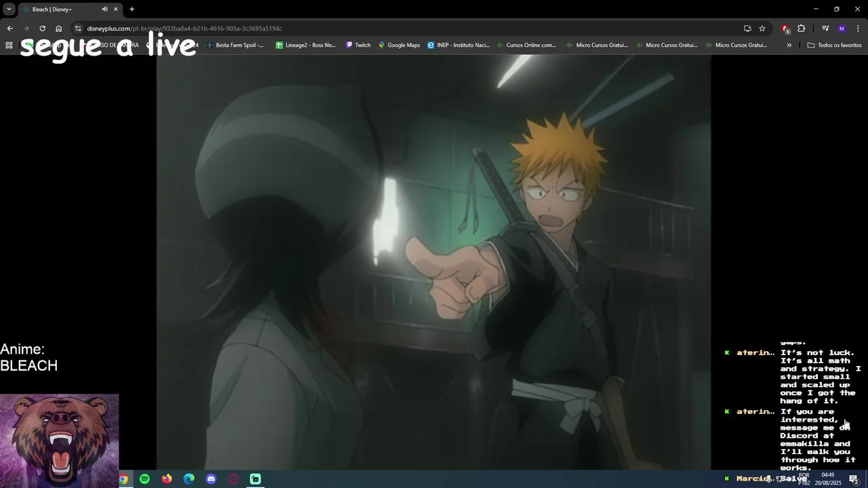Image resolution: width=868 pixels, height=488 pixels.
Task: Open the Google Maps bookmark
Action: point(399,45)
